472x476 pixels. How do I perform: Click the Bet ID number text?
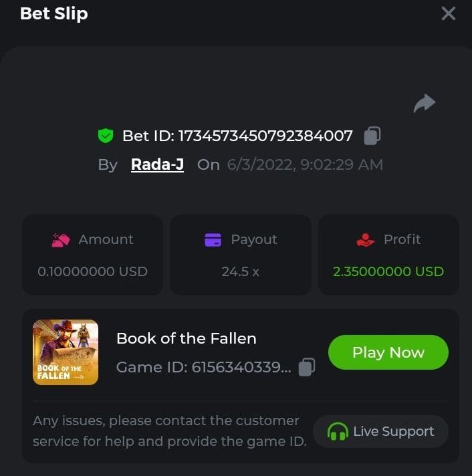(265, 136)
